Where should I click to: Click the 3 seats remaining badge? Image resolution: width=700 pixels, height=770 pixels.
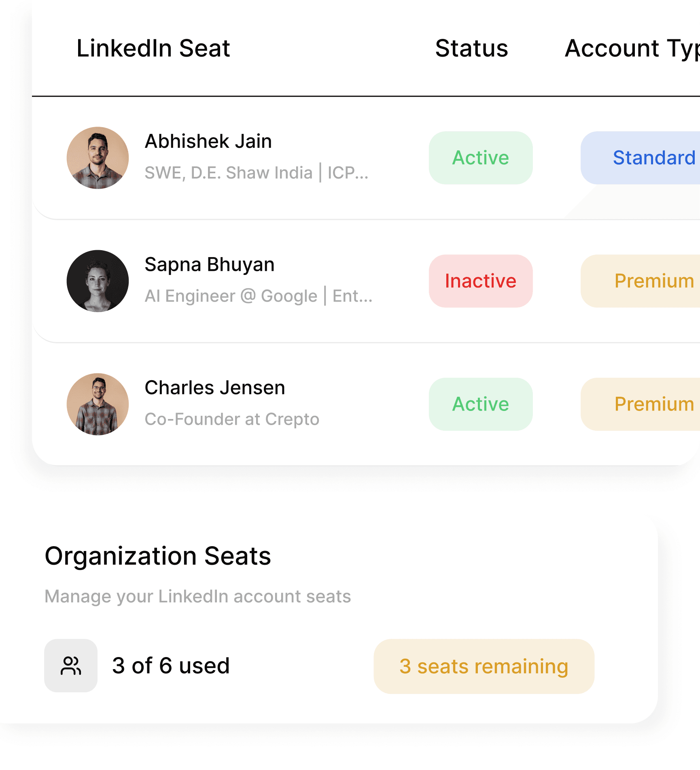click(x=484, y=666)
